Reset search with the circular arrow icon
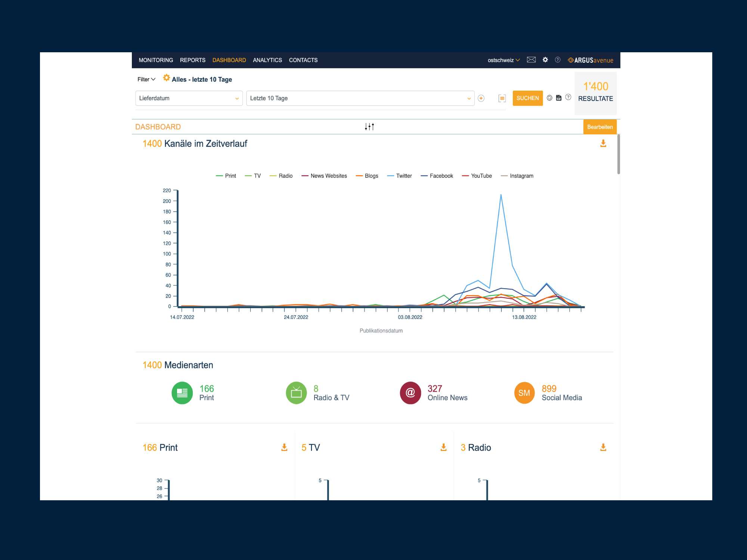747x560 pixels. 549,98
